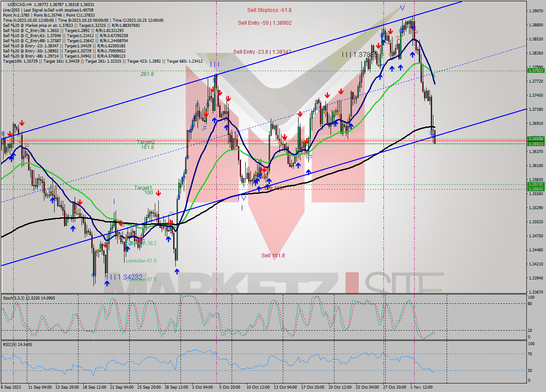Click the 'correction 87.5' label

(x=141, y=280)
